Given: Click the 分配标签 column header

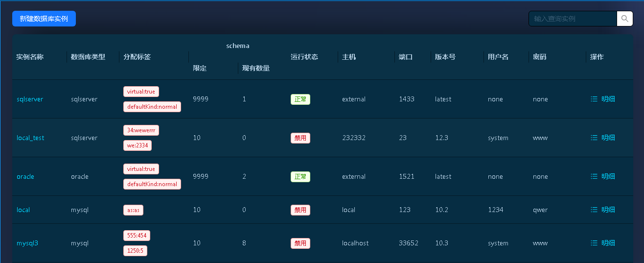Looking at the screenshot, I should point(137,57).
